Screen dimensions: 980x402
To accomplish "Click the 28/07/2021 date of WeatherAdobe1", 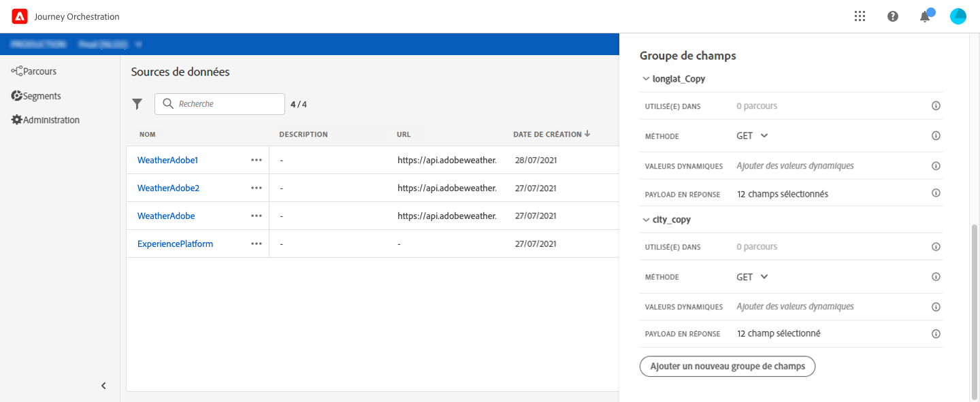I will click(x=536, y=160).
